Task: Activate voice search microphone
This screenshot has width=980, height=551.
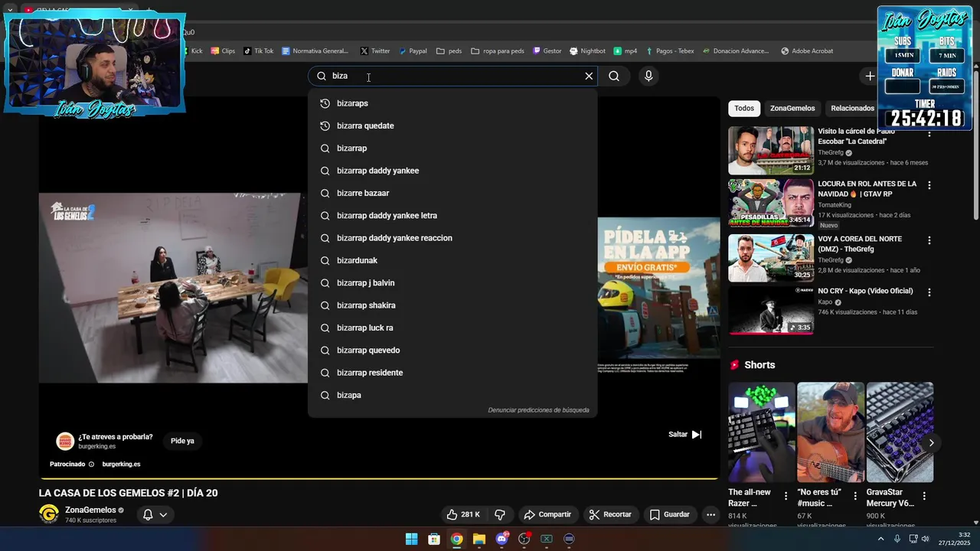Action: click(x=648, y=76)
